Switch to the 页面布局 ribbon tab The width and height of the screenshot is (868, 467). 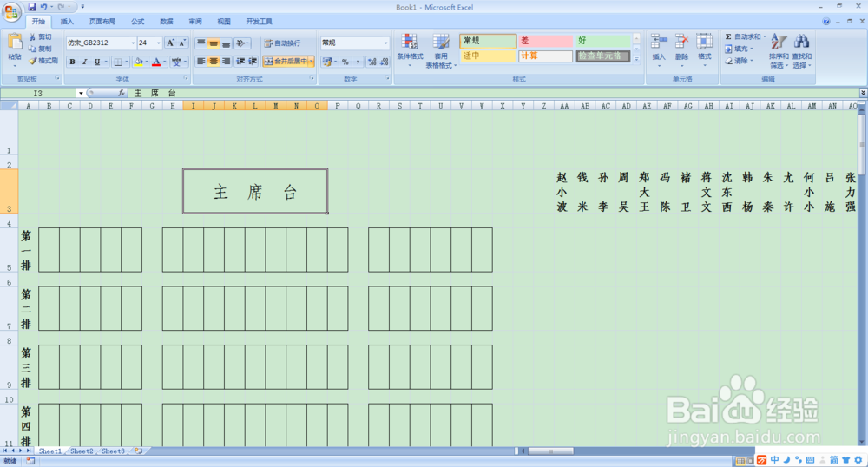point(102,22)
